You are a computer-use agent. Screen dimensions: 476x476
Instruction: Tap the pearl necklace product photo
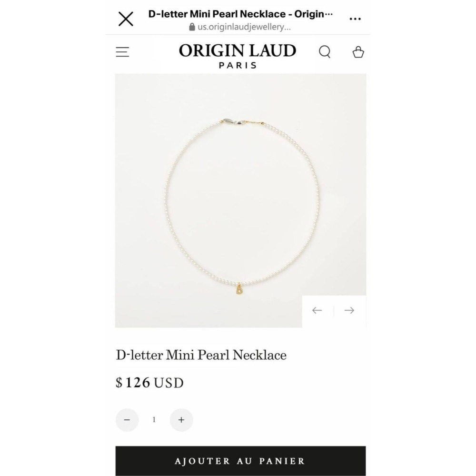pos(240,200)
